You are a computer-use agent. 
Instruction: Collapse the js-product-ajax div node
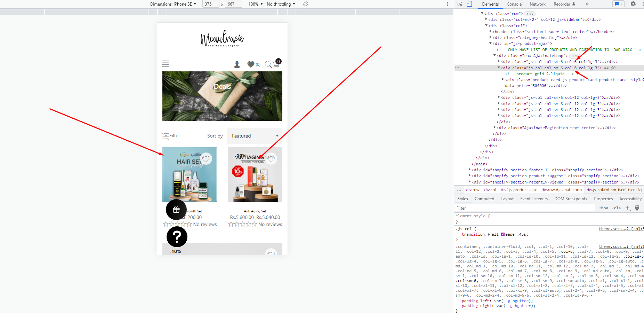490,44
